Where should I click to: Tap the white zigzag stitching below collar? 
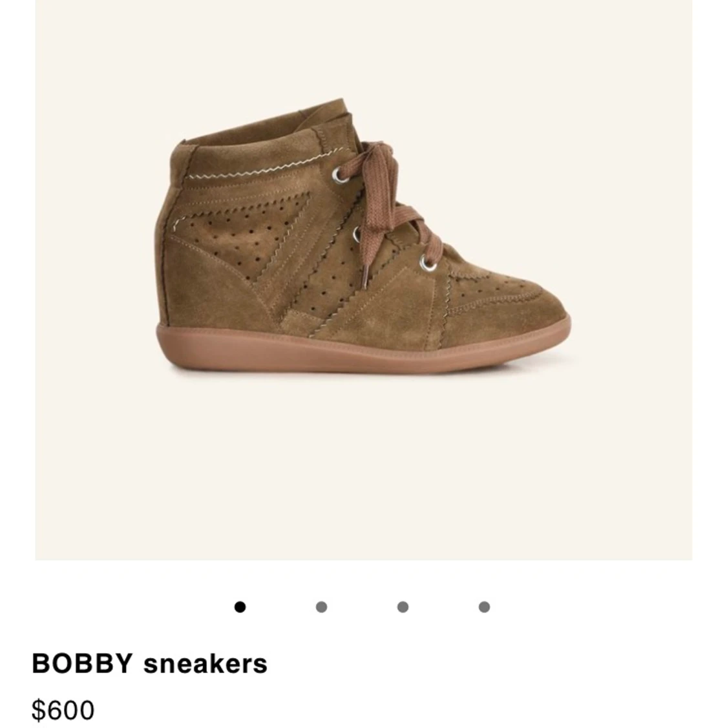260,166
